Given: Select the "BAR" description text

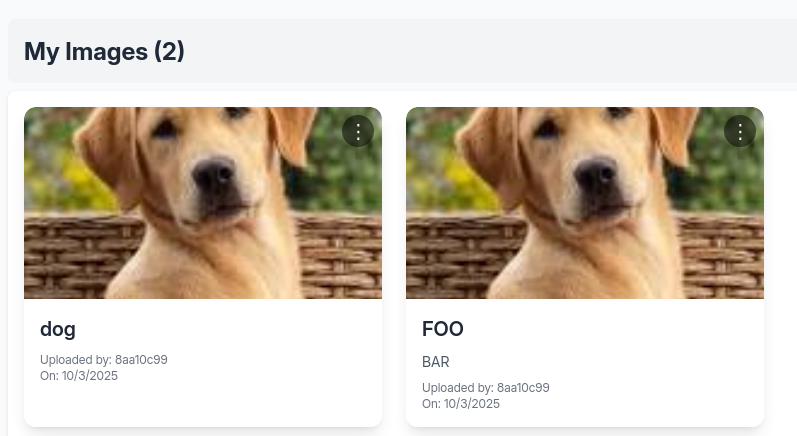Looking at the screenshot, I should point(436,361).
